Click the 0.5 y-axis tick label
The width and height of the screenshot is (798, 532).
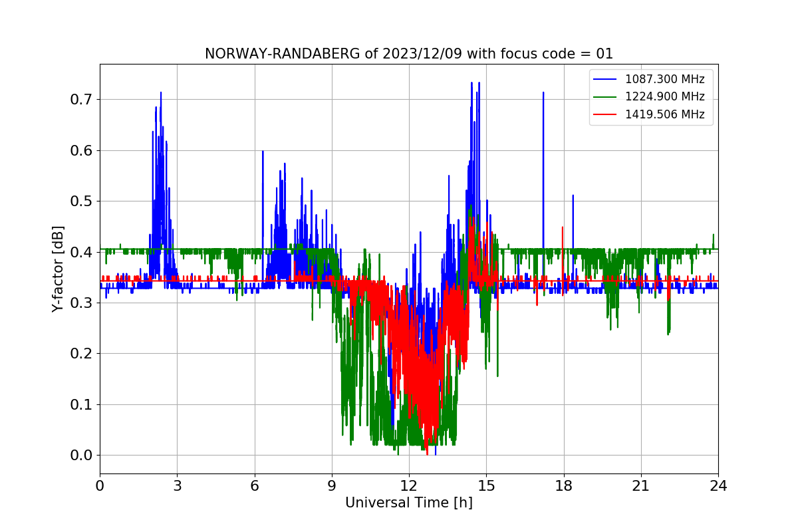[82, 201]
